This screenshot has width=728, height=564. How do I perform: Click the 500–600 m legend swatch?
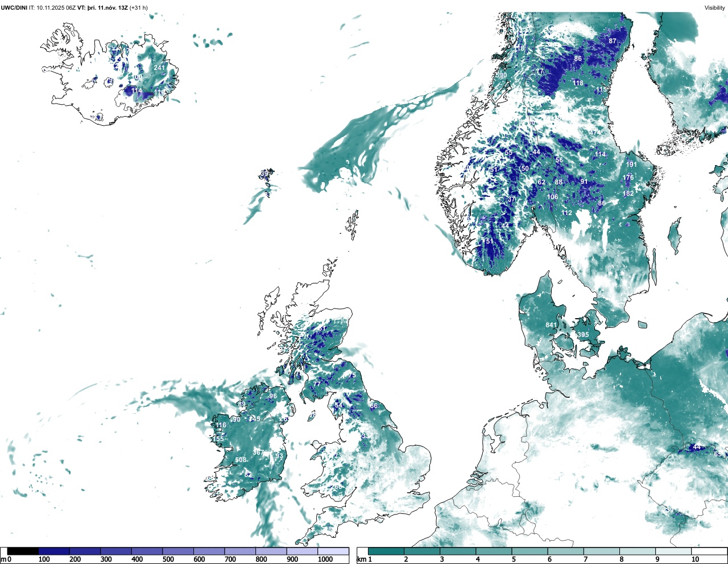[178, 551]
